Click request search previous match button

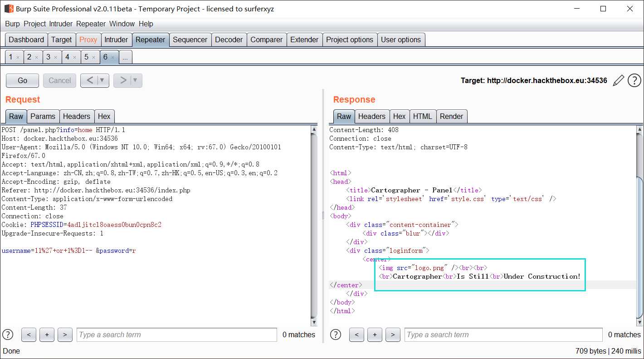(29, 334)
